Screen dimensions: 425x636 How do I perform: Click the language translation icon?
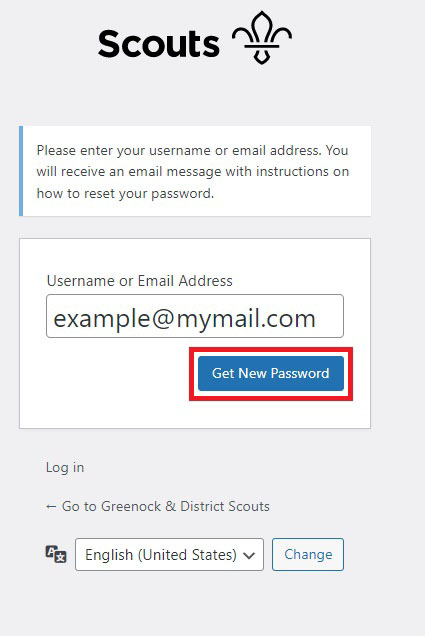click(x=56, y=554)
